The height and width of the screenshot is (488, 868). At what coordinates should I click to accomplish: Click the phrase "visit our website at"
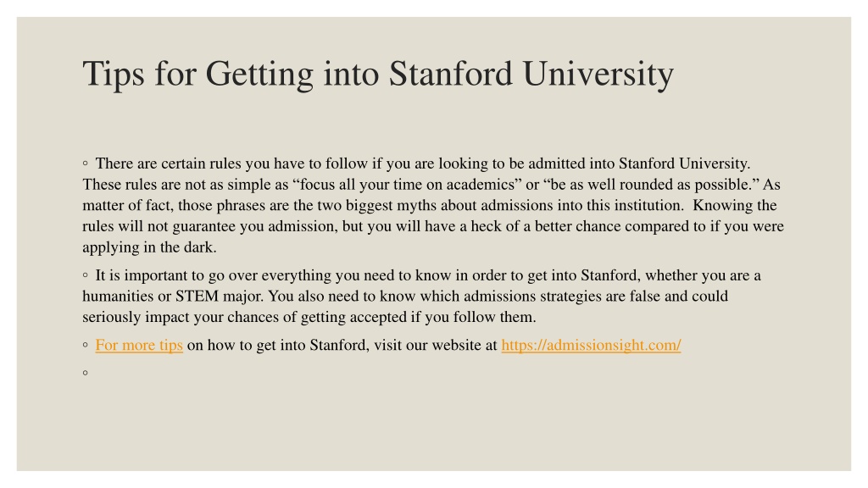click(x=436, y=346)
